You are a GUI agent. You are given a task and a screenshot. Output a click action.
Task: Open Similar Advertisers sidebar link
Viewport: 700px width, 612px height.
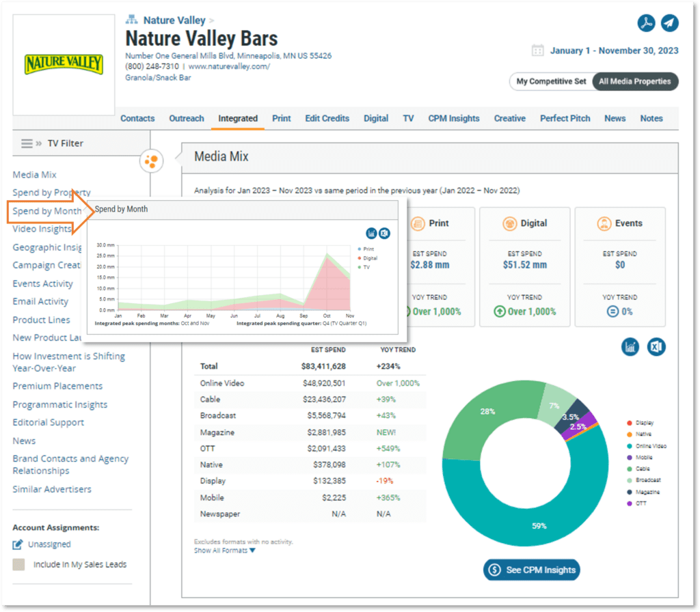(x=52, y=489)
